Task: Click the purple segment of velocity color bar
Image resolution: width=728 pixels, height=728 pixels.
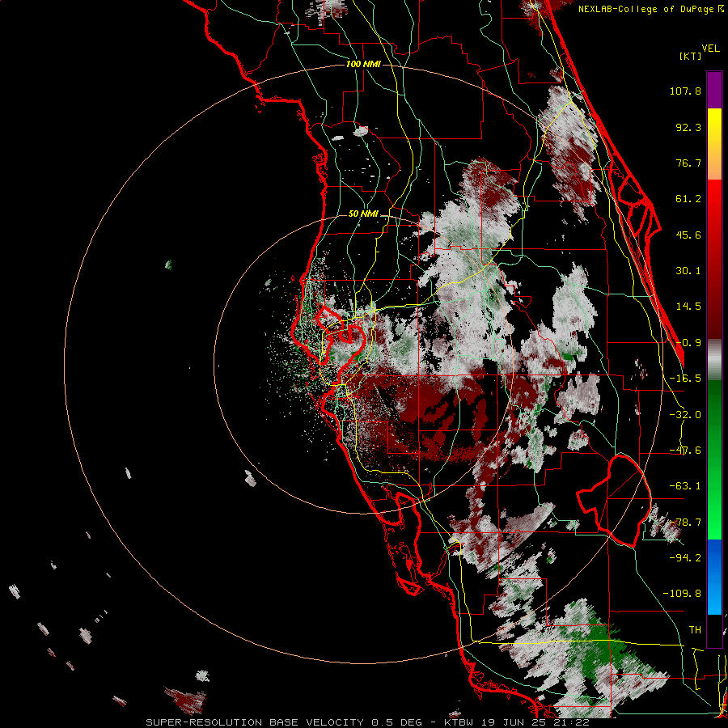Action: coord(714,90)
